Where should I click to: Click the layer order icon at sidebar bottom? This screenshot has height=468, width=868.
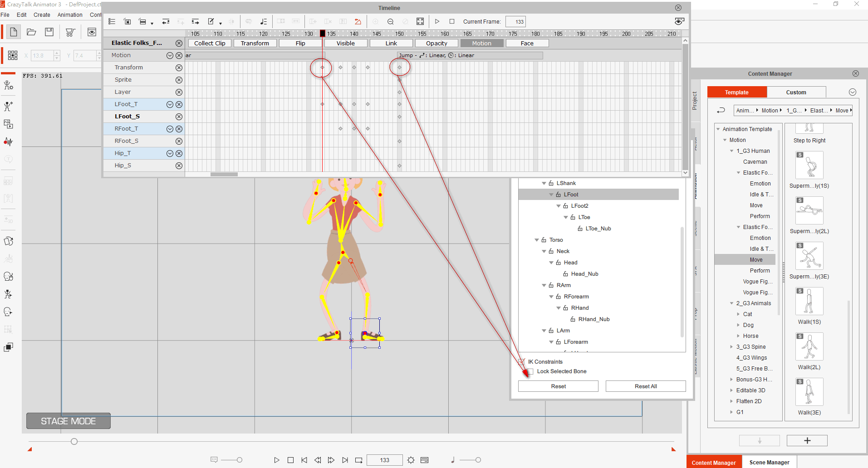tap(8, 347)
